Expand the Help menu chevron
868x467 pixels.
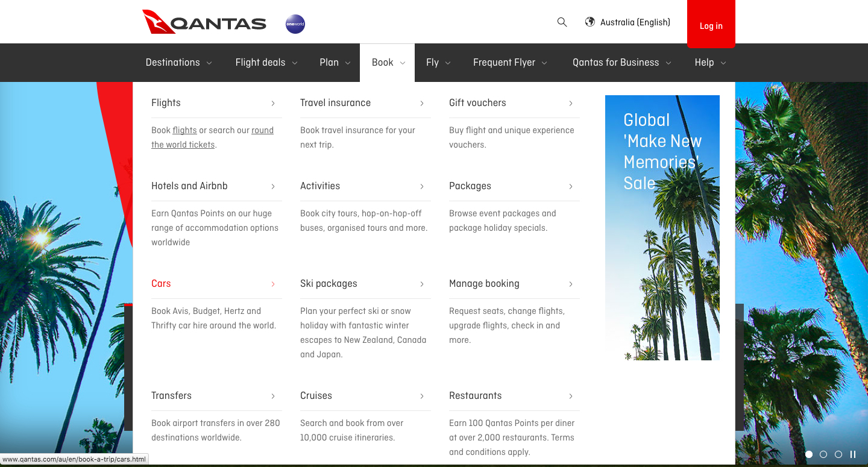pyautogui.click(x=723, y=63)
